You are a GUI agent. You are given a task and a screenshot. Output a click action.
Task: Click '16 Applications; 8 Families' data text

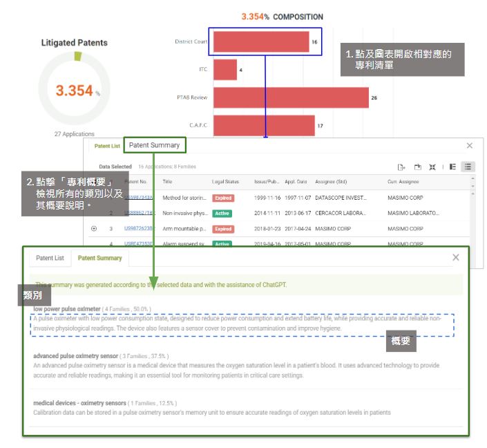point(167,167)
